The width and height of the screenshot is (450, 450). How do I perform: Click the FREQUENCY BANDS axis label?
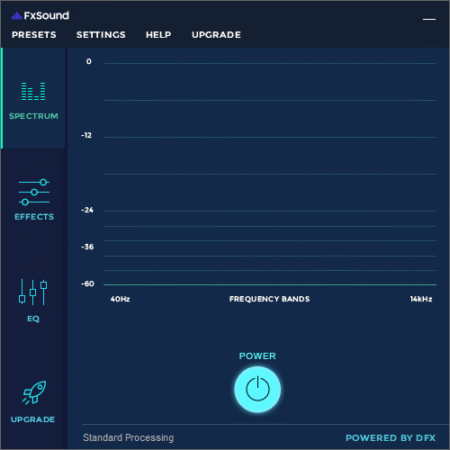269,299
